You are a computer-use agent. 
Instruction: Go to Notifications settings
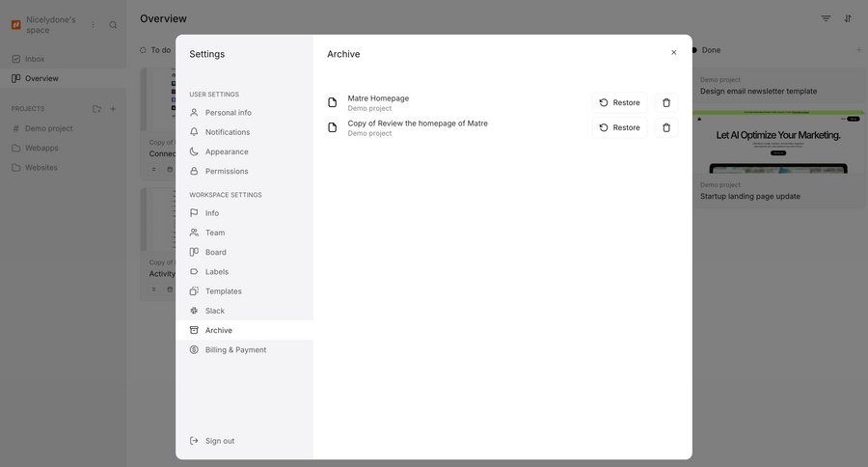point(228,132)
